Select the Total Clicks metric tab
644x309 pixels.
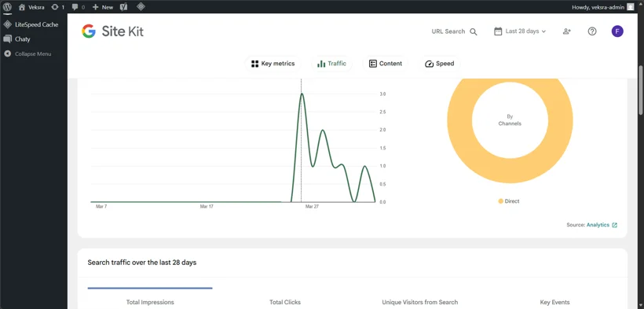[x=285, y=302]
